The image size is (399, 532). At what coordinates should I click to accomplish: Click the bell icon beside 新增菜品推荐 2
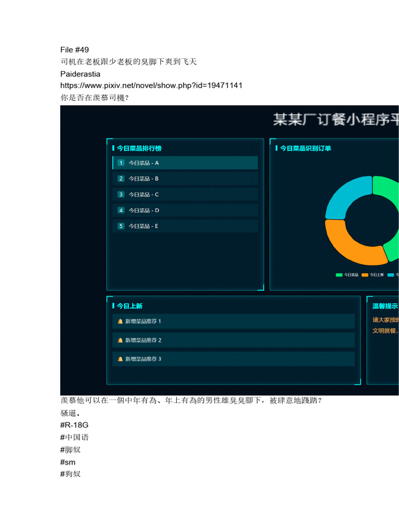pyautogui.click(x=120, y=340)
